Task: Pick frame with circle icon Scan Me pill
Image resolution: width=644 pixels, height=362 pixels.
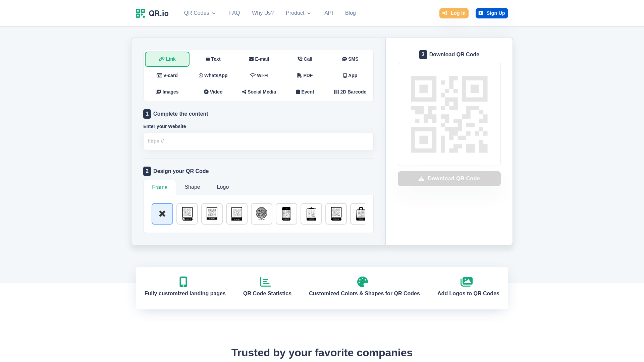Action: coord(187,214)
